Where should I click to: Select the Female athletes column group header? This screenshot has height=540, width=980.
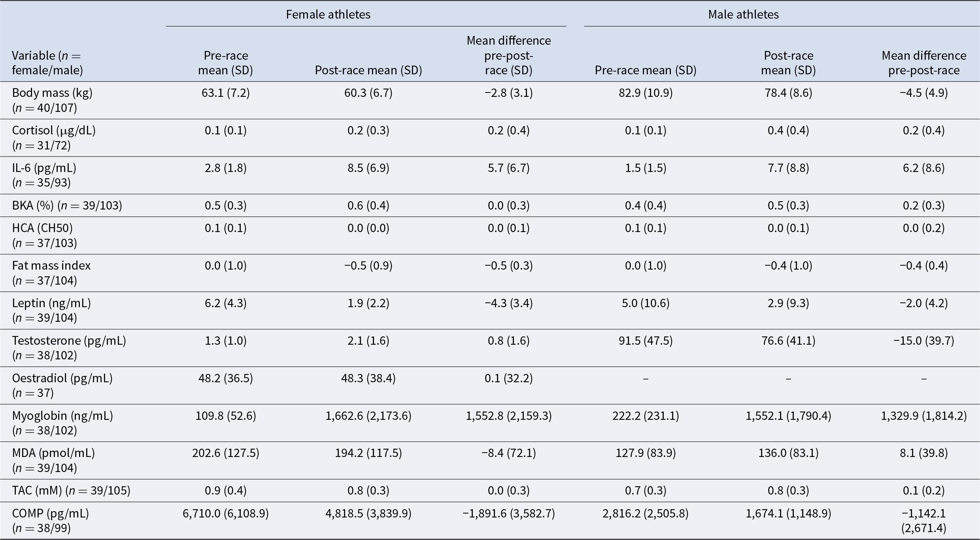coord(328,15)
